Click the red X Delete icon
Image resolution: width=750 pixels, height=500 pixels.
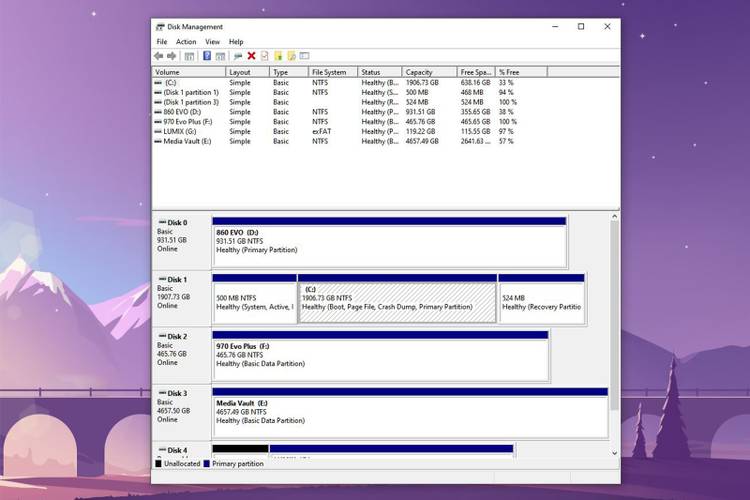(x=251, y=56)
